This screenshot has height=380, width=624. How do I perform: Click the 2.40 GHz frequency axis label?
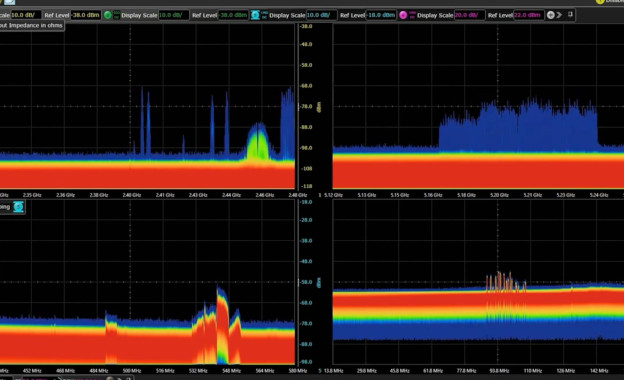[132, 195]
